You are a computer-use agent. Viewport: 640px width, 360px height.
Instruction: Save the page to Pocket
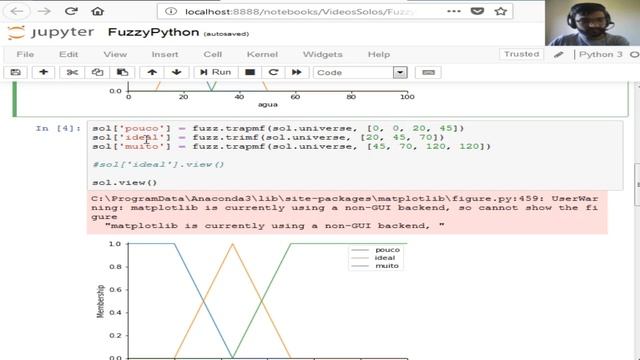(477, 11)
